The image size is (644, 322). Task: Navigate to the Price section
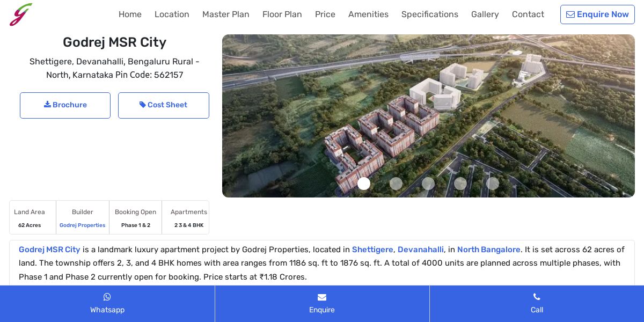pos(325,14)
